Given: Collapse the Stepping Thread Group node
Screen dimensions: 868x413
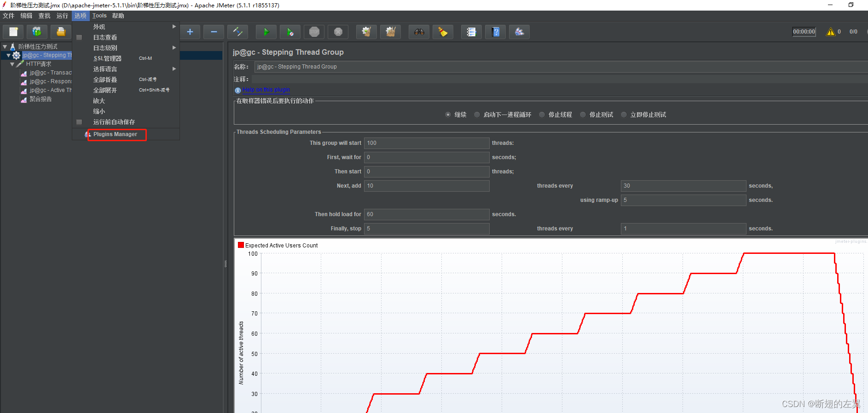Looking at the screenshot, I should 9,55.
